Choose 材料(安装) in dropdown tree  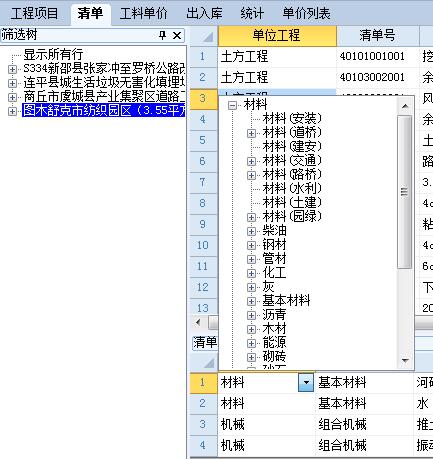[x=292, y=118]
